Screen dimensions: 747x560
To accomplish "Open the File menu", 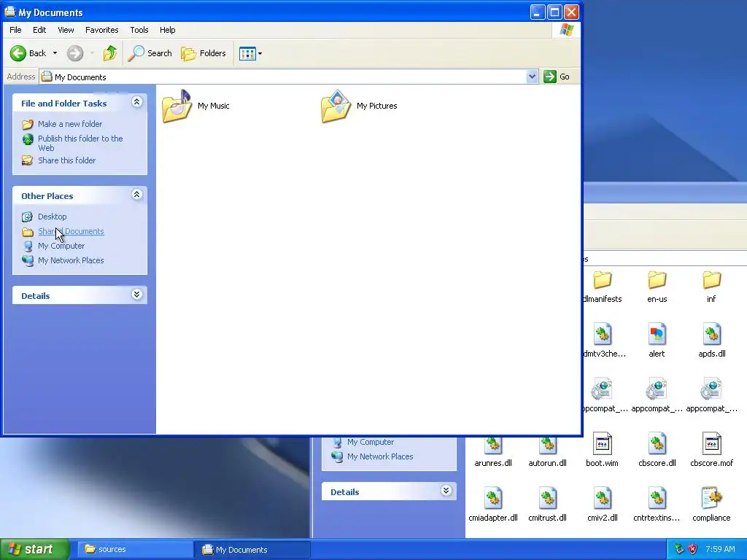I will click(15, 30).
